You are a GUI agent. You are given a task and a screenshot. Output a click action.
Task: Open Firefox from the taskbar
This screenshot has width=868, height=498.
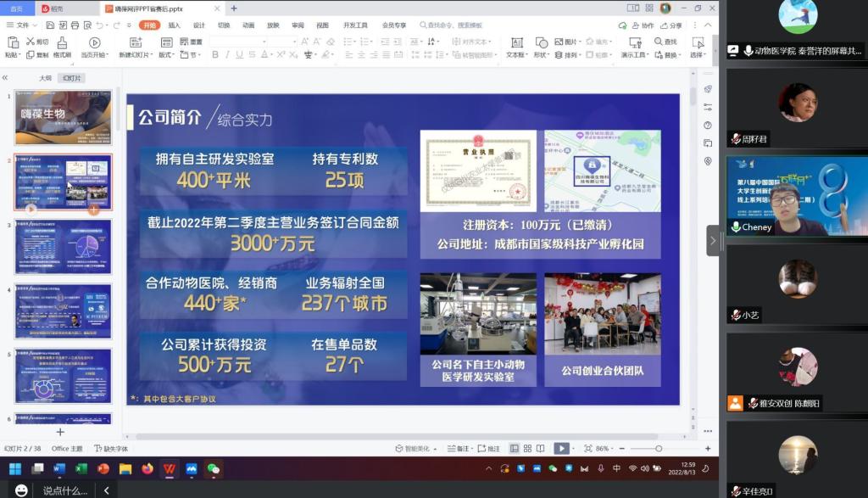(147, 468)
